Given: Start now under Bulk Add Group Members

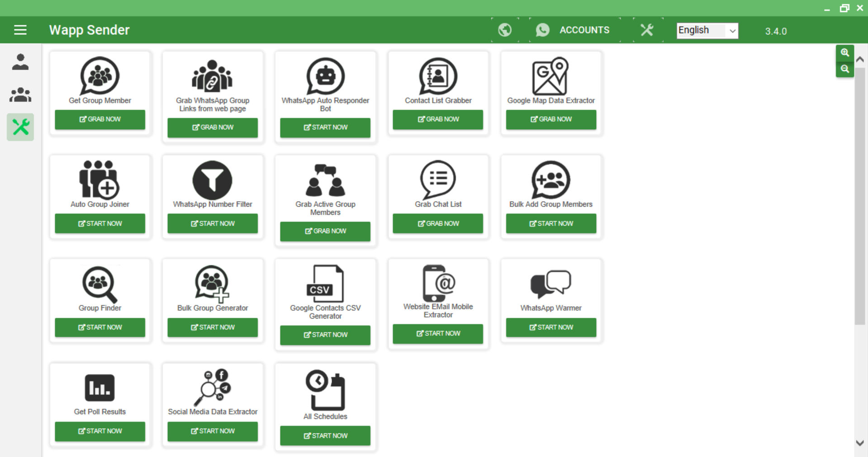Looking at the screenshot, I should pos(551,223).
